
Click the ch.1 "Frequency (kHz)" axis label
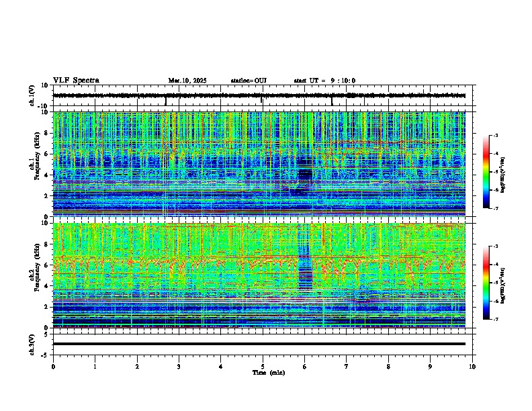coord(37,156)
